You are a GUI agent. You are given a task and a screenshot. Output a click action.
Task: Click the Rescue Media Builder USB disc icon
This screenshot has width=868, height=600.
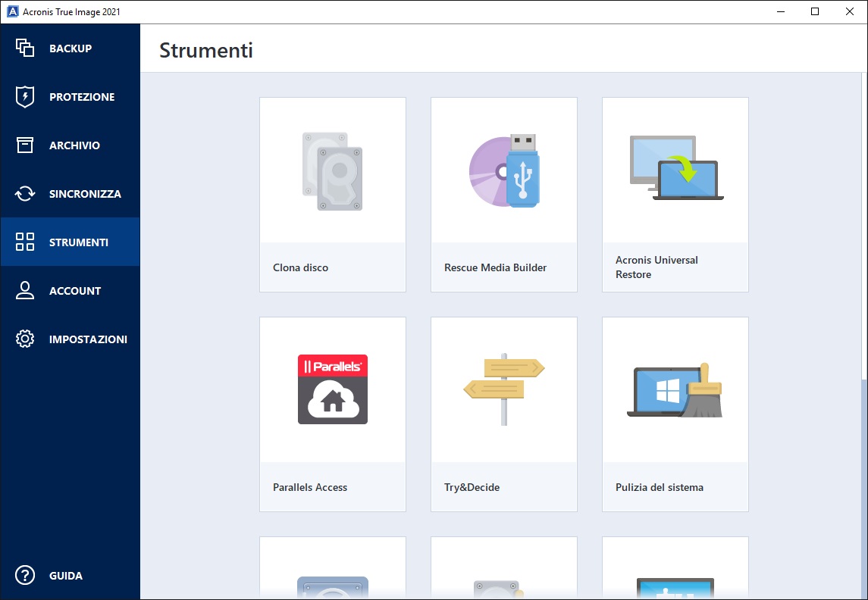click(504, 171)
